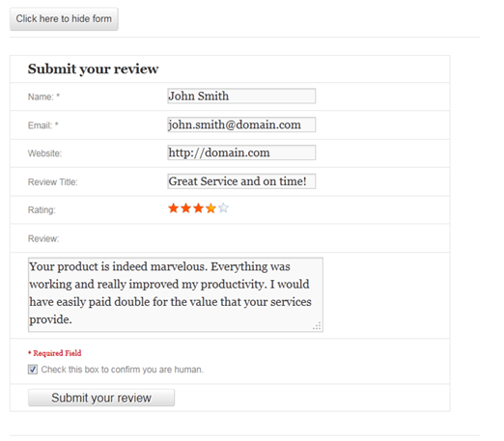This screenshot has width=504, height=441.
Task: Click the "Rating:" label text
Action: coord(42,210)
